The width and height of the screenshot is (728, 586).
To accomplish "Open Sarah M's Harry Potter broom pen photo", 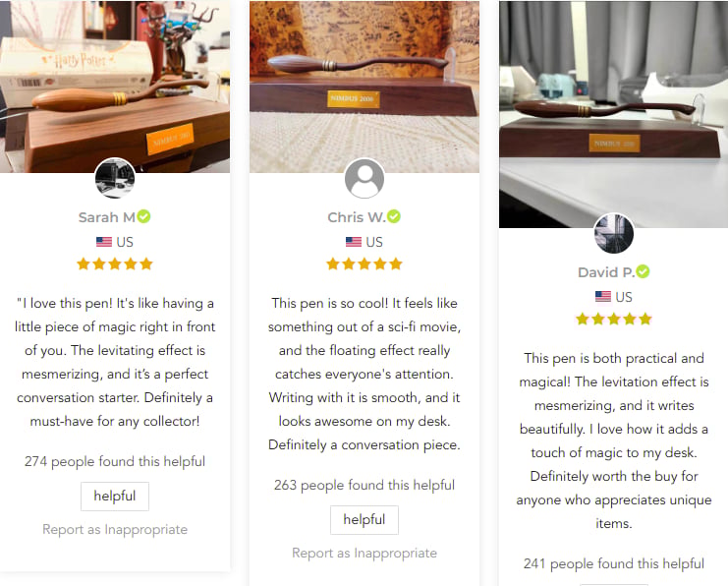I will pyautogui.click(x=115, y=87).
